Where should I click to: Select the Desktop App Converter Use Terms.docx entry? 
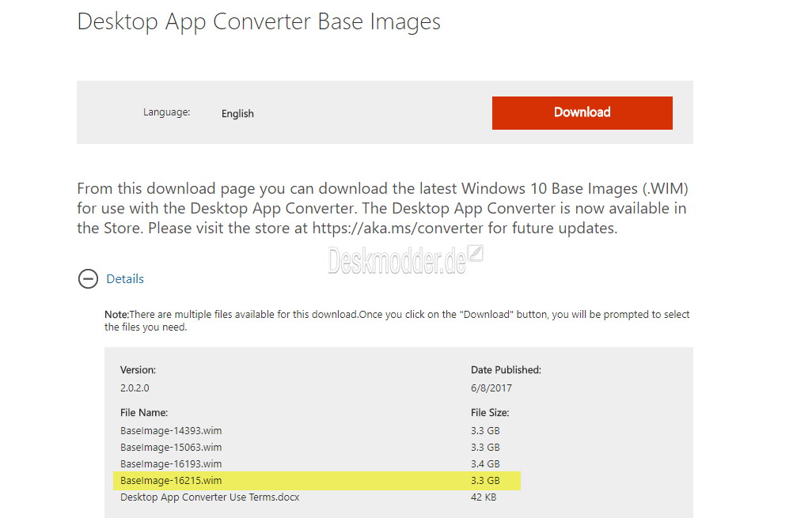pos(210,497)
